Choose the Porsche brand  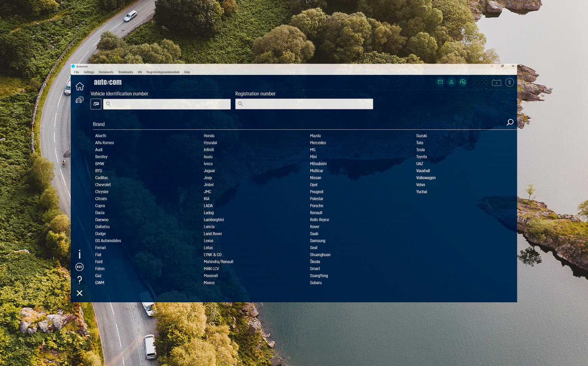click(x=317, y=206)
